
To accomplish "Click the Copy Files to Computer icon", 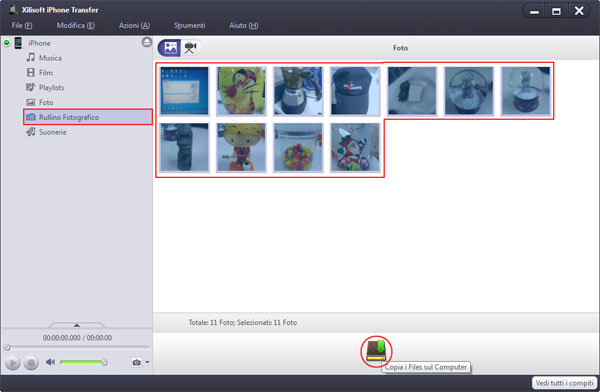I will coord(376,351).
